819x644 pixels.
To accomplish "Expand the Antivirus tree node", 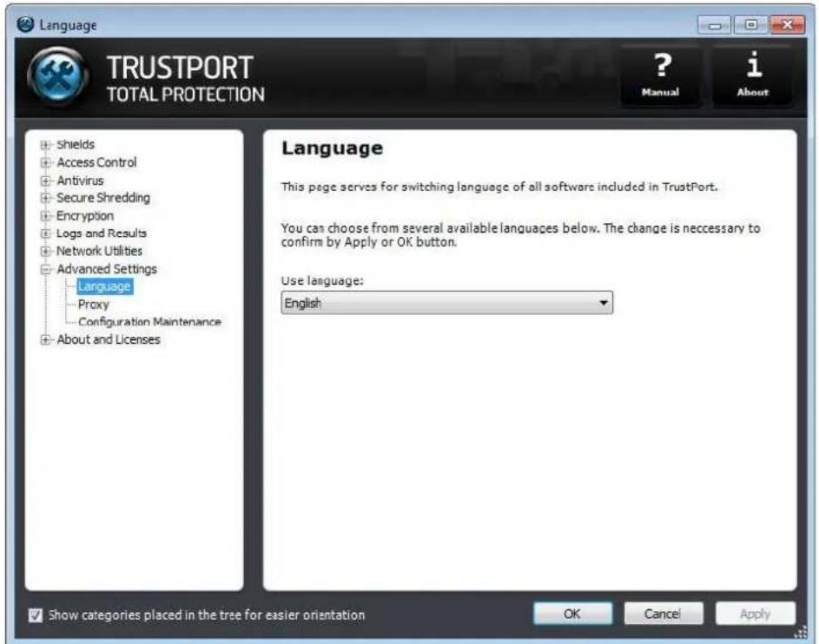I will (45, 181).
